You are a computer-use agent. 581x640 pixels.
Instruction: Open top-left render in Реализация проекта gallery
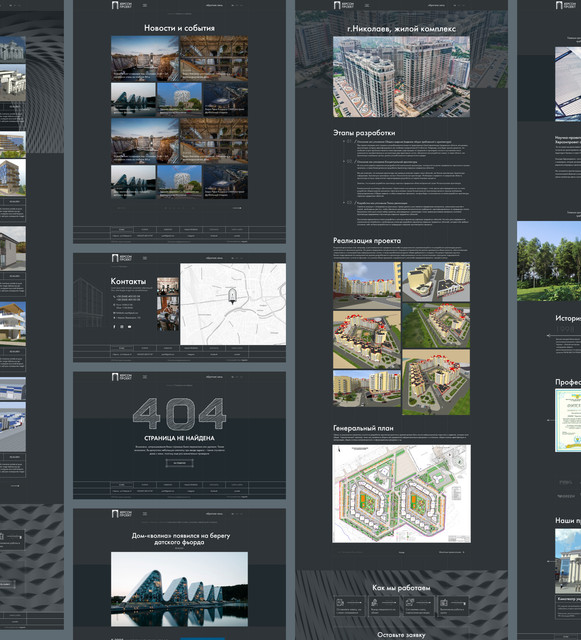coord(367,285)
